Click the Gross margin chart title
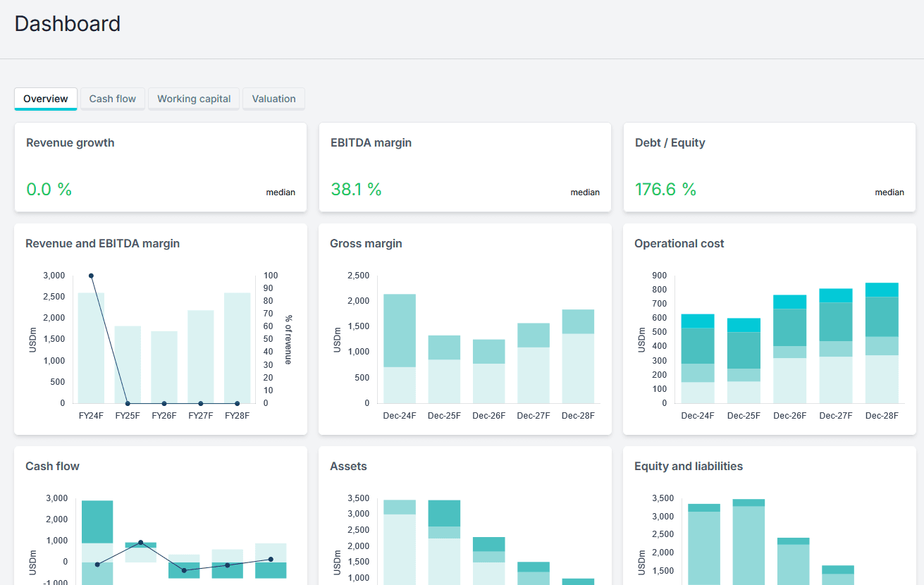The width and height of the screenshot is (924, 585). click(x=366, y=243)
